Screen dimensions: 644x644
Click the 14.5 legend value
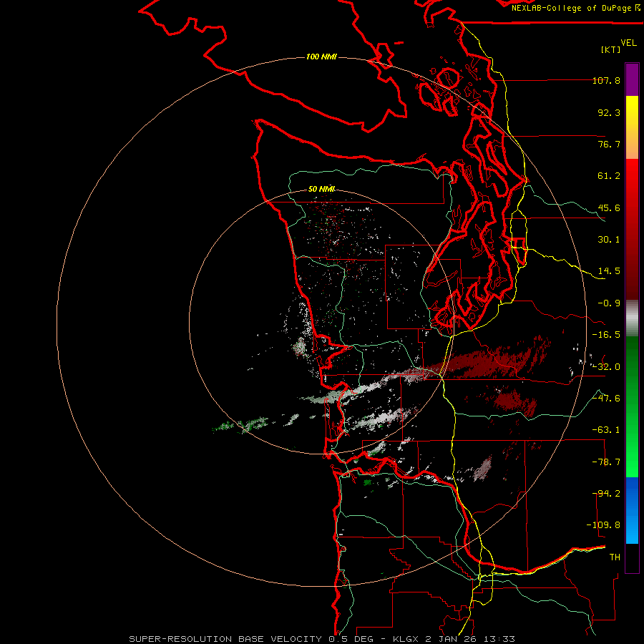tap(609, 271)
